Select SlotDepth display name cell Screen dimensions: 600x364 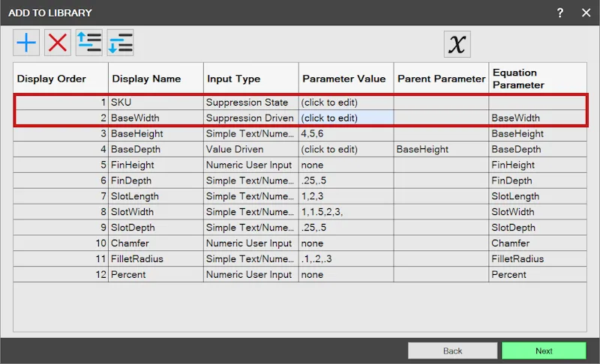156,228
